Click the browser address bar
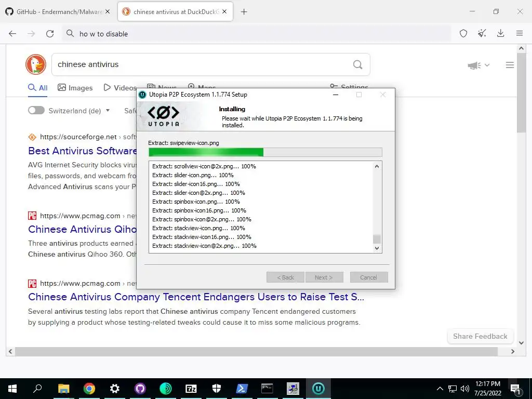The image size is (532, 399). pos(256,34)
